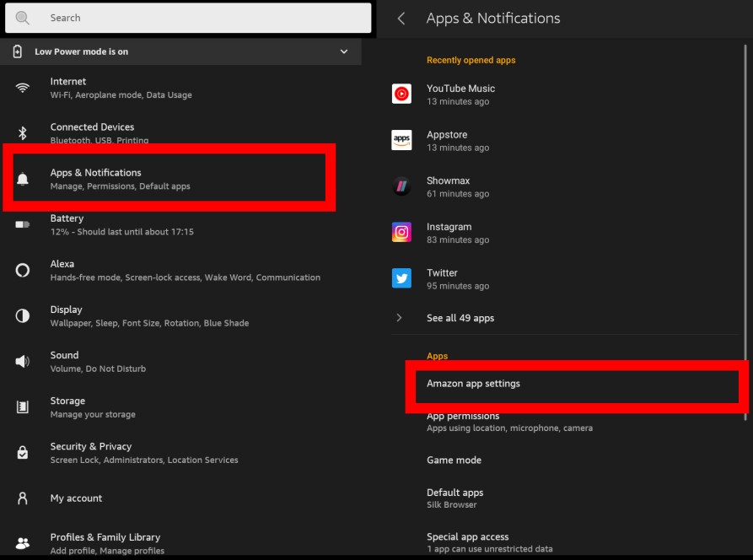This screenshot has width=753, height=560.
Task: Open Battery settings
Action: 180,225
